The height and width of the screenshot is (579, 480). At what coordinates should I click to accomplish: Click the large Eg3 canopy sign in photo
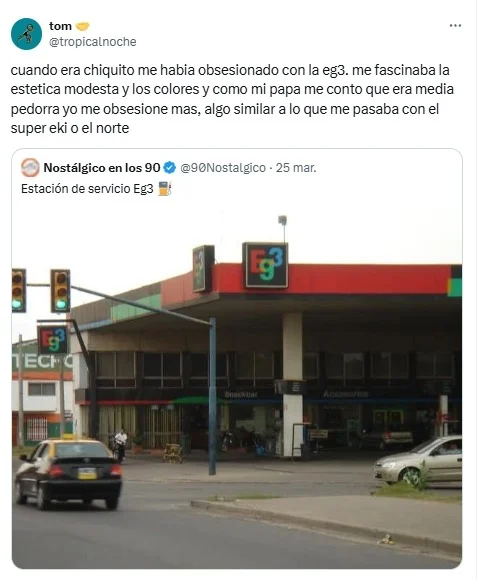[x=265, y=265]
